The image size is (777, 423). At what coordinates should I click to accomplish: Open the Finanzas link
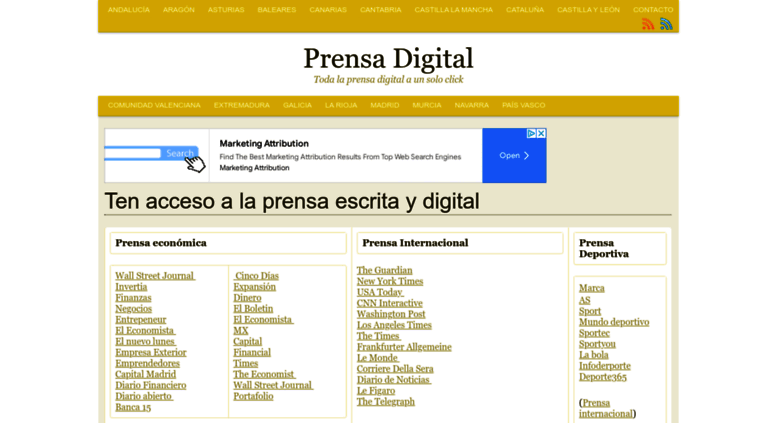pyautogui.click(x=133, y=298)
